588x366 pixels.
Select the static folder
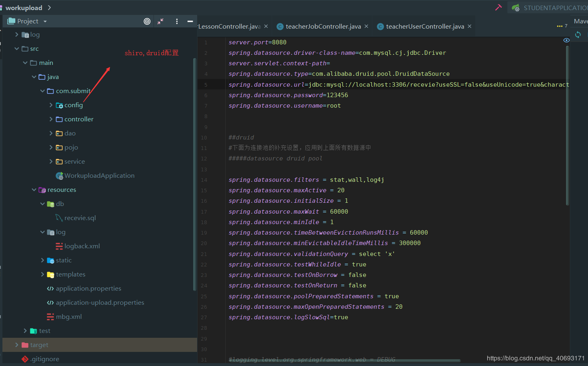click(x=59, y=260)
